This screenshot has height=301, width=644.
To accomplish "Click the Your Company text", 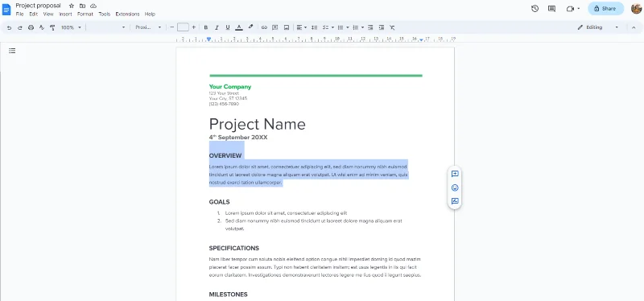I will pos(230,87).
